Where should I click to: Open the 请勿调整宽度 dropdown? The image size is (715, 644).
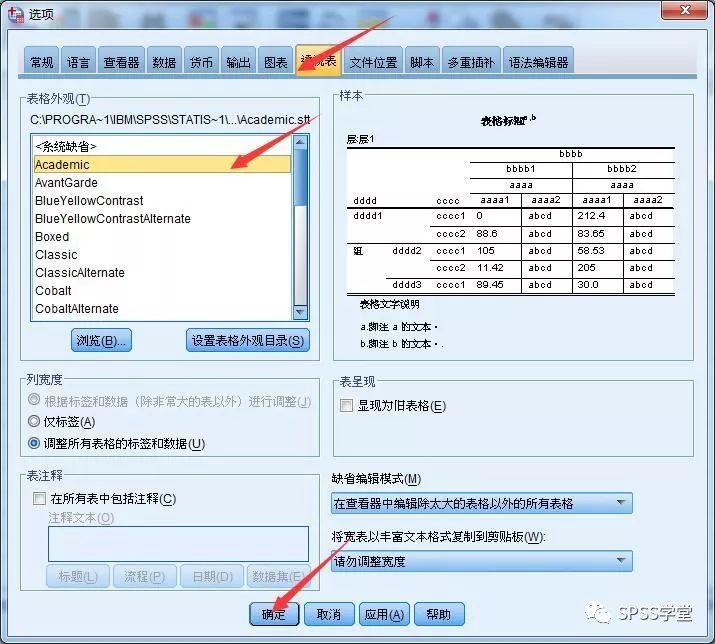point(482,561)
